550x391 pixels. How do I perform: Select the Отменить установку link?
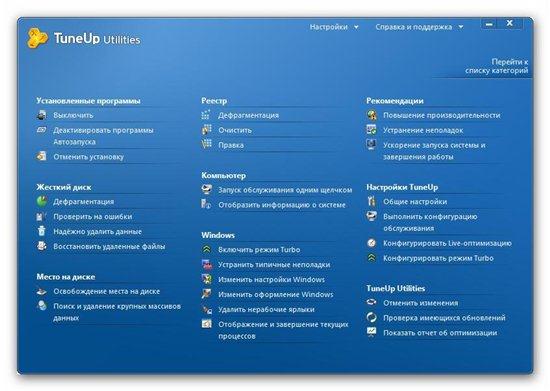pos(89,157)
